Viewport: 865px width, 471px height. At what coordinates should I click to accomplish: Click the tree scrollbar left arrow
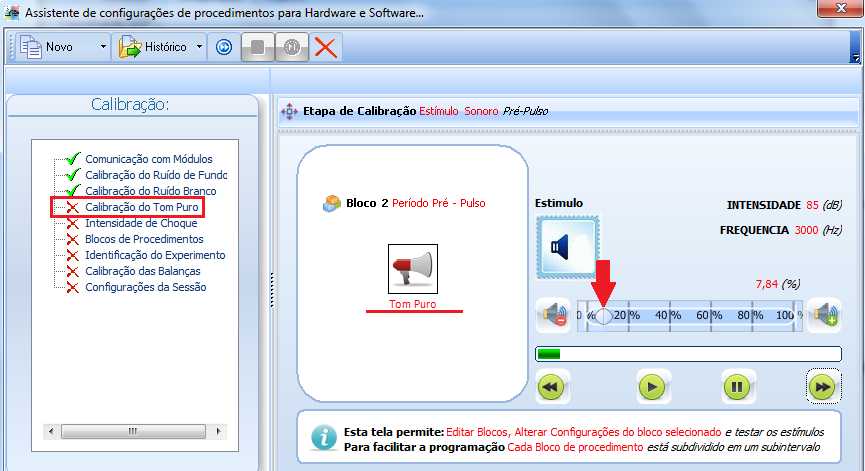(x=51, y=431)
